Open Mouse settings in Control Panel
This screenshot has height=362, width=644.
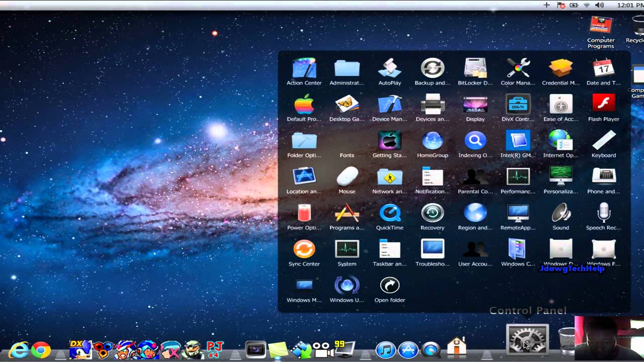tap(347, 178)
